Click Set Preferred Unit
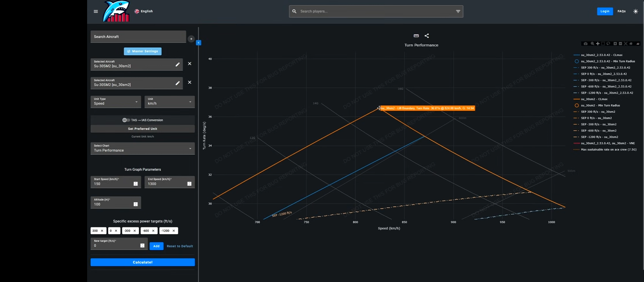Screen dimensions: 644x282 point(143,129)
